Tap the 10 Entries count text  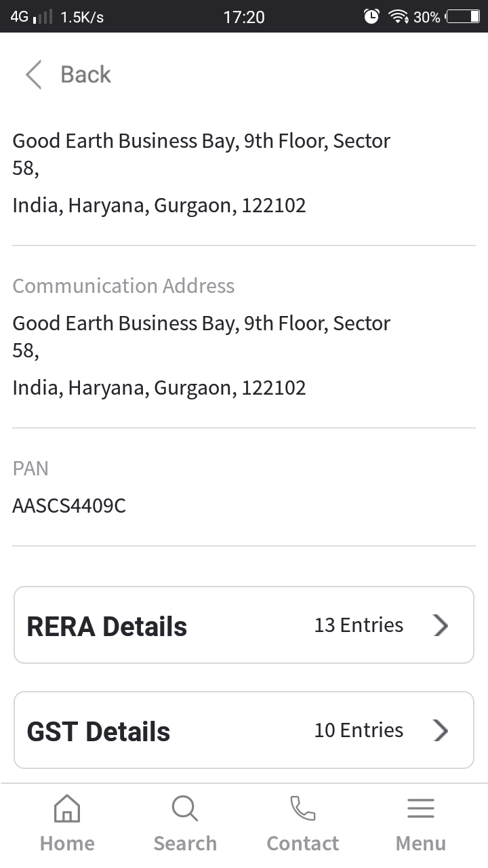point(359,730)
